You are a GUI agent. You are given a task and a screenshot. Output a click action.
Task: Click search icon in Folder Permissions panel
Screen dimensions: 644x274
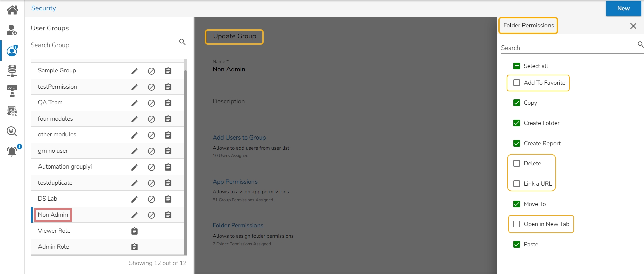click(x=640, y=44)
